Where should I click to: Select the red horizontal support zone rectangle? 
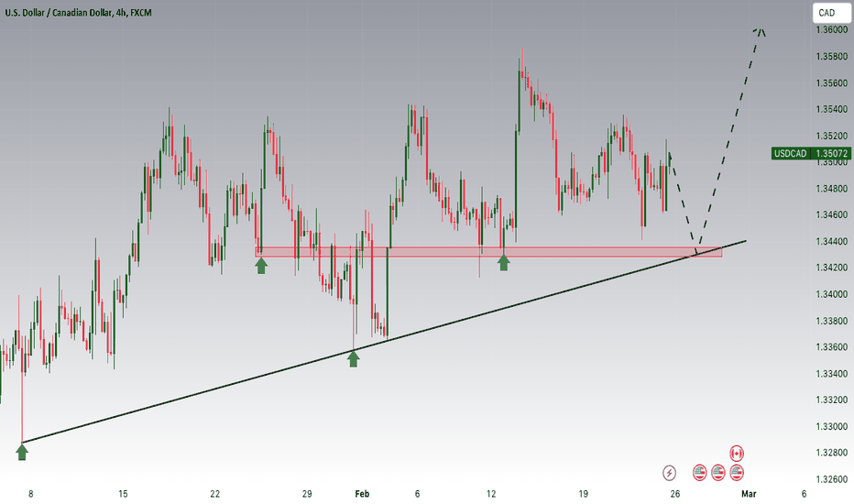click(x=488, y=252)
